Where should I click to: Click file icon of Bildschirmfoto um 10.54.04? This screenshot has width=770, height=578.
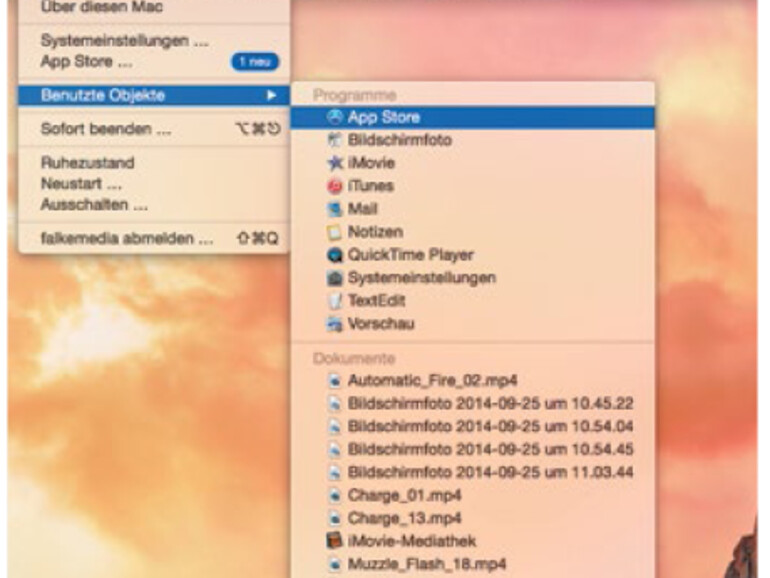point(334,426)
